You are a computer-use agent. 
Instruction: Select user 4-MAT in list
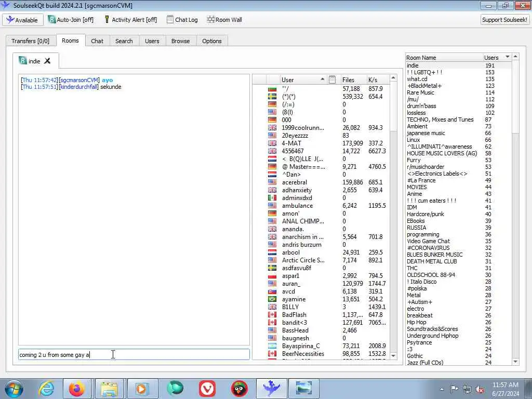click(291, 143)
